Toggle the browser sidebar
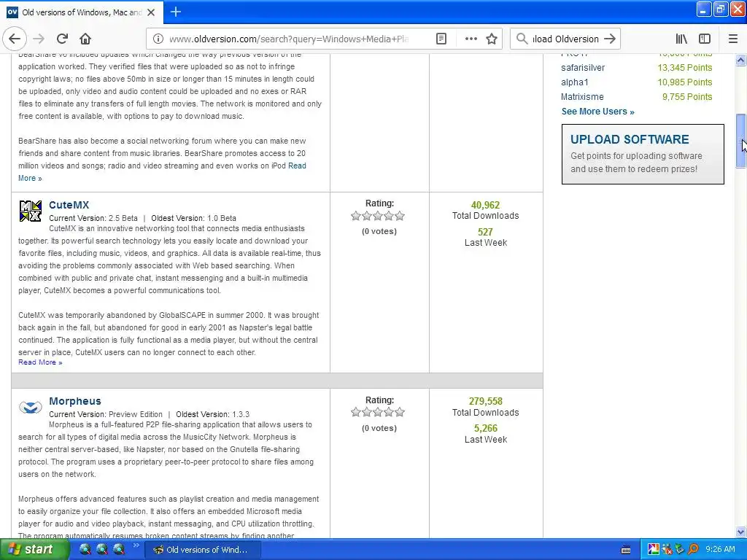This screenshot has height=560, width=747. [705, 39]
